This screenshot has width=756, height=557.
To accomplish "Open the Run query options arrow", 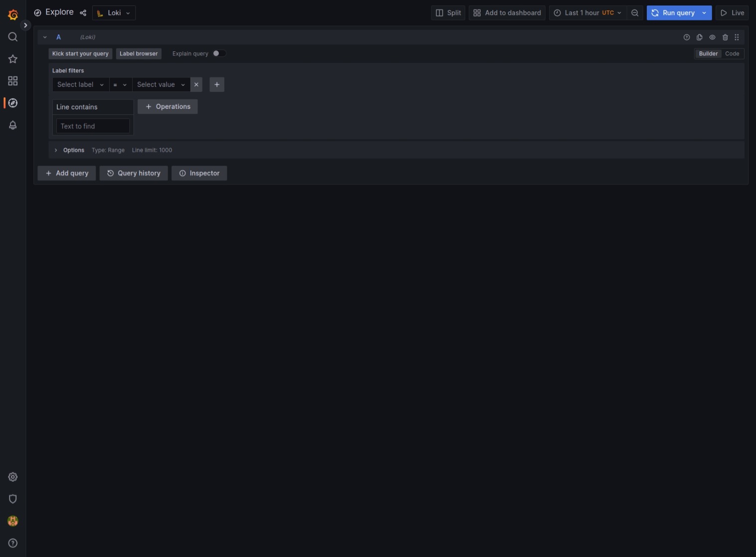I will tap(704, 13).
